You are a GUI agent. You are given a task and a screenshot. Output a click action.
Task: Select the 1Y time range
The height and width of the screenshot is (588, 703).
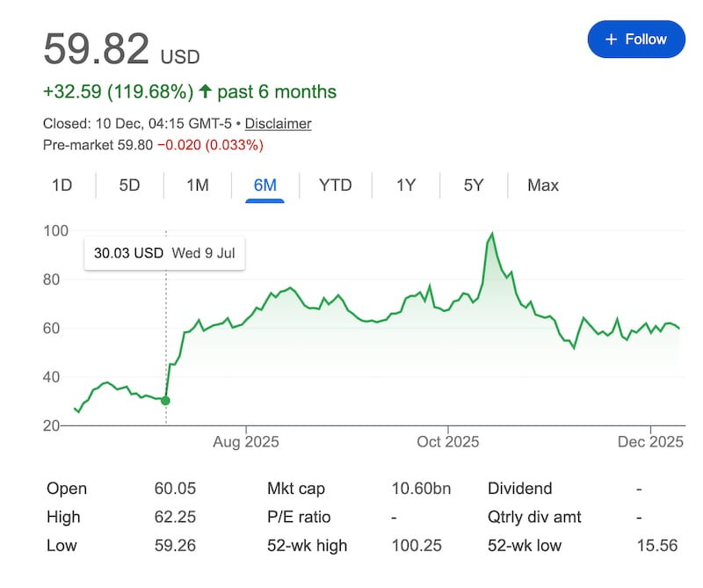405,185
